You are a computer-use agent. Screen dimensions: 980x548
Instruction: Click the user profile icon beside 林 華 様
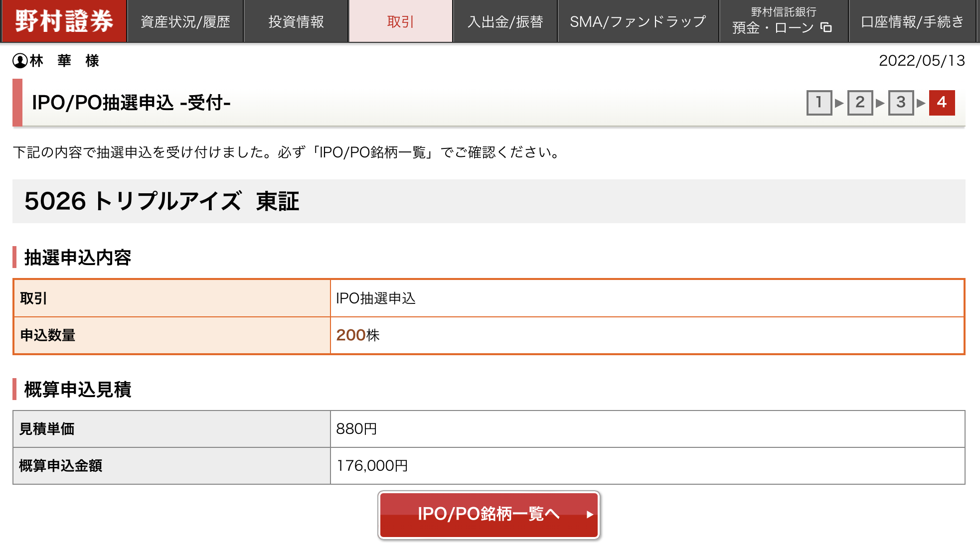click(20, 61)
